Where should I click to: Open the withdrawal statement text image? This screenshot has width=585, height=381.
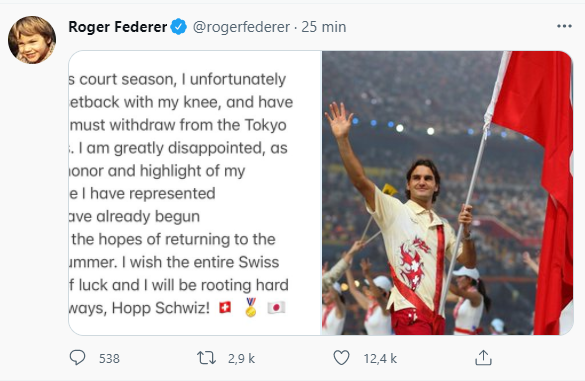(195, 193)
